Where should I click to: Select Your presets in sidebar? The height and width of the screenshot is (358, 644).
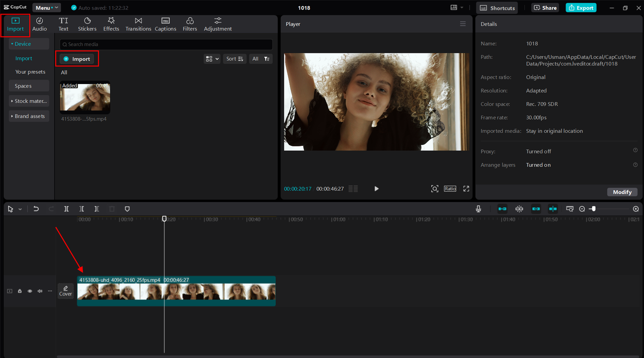pyautogui.click(x=30, y=72)
